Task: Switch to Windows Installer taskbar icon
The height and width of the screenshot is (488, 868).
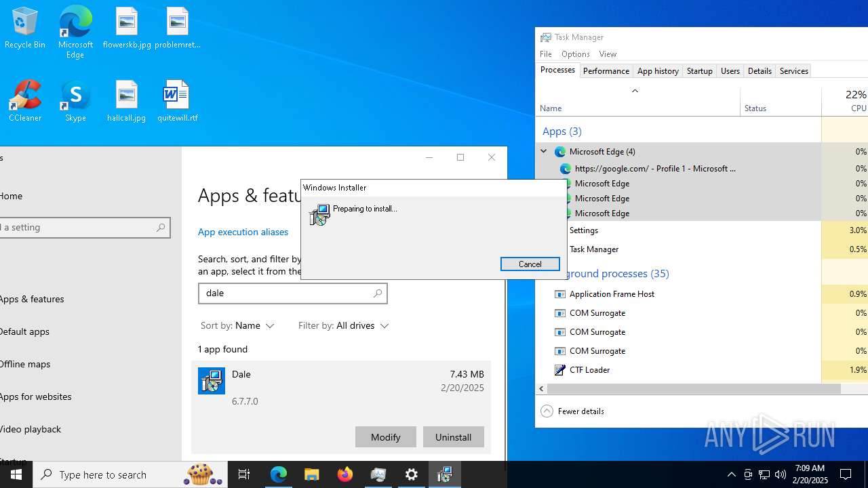Action: coord(445,474)
